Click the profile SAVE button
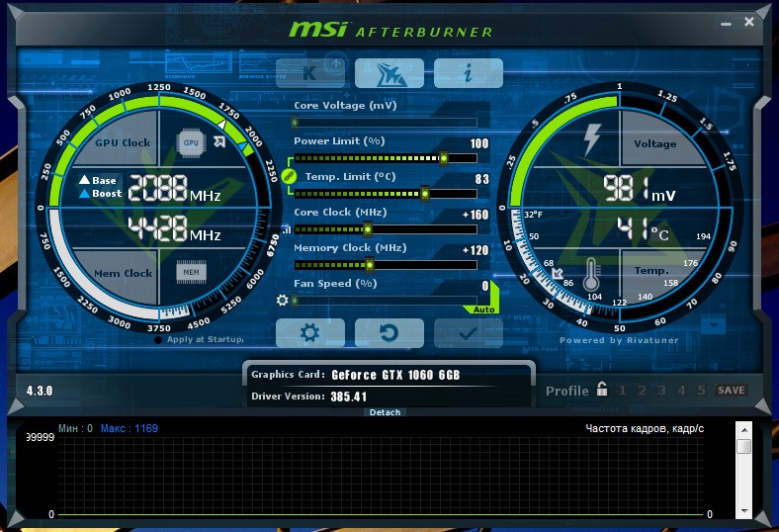Viewport: 779px width, 532px height. (732, 391)
